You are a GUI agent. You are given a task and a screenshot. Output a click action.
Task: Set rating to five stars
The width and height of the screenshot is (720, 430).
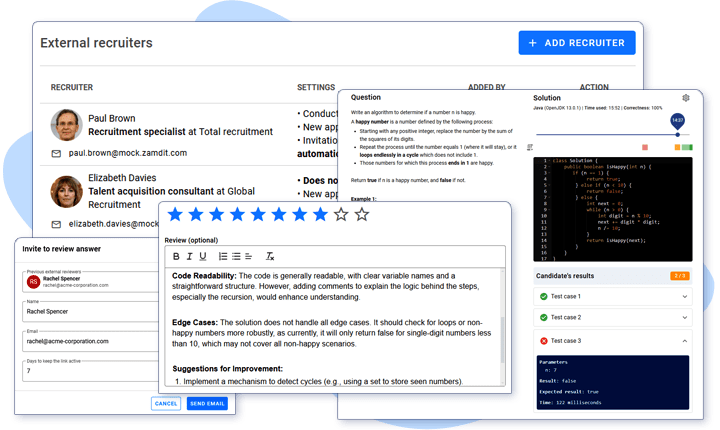click(x=258, y=214)
